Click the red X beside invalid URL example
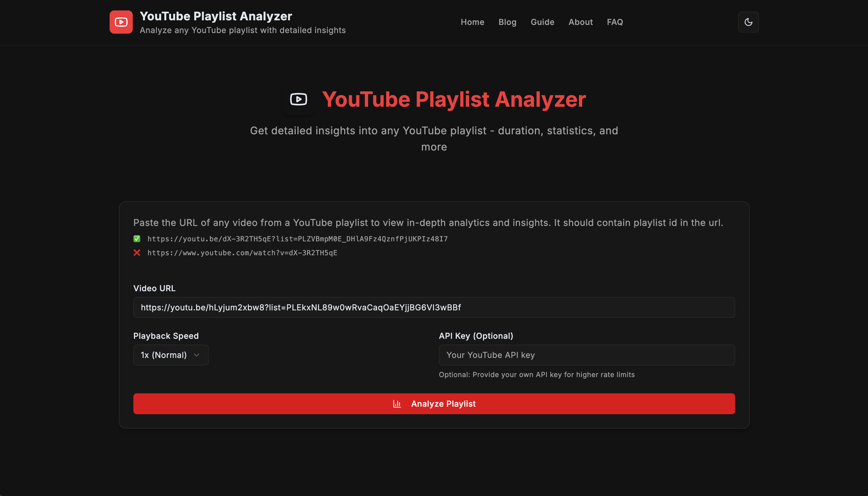 point(137,252)
